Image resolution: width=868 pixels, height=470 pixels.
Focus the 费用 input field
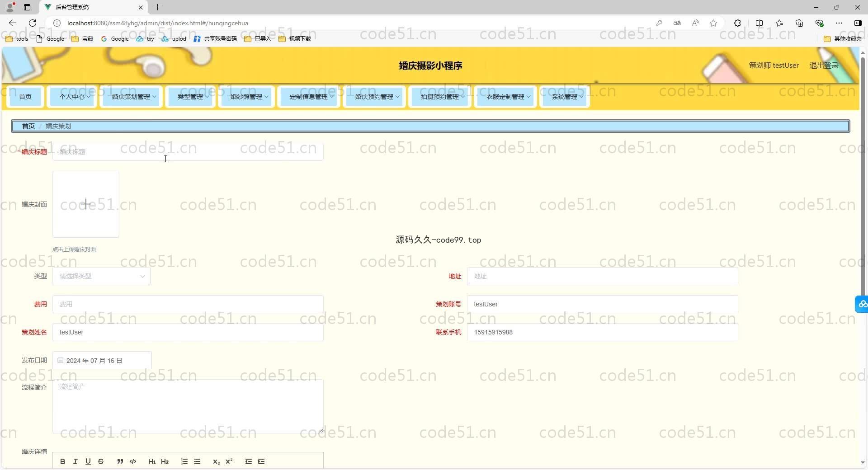pos(188,304)
